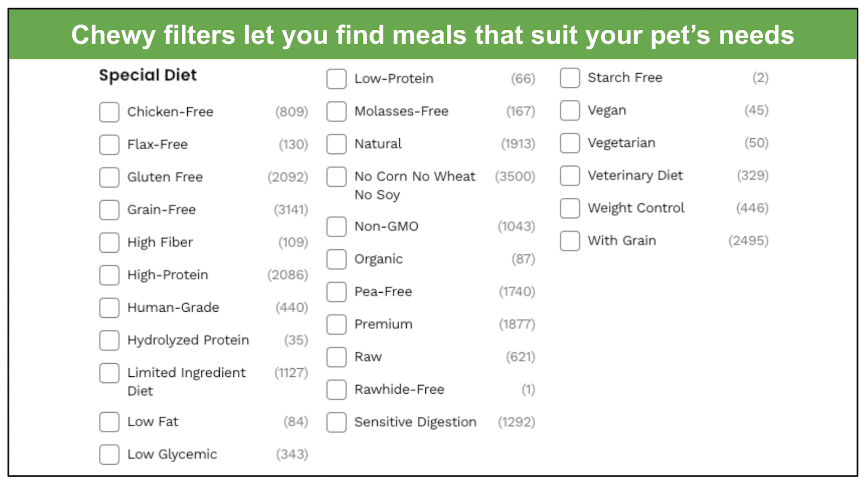Check the Chicken-Free filter box
Image resolution: width=868 pixels, height=488 pixels.
point(109,112)
